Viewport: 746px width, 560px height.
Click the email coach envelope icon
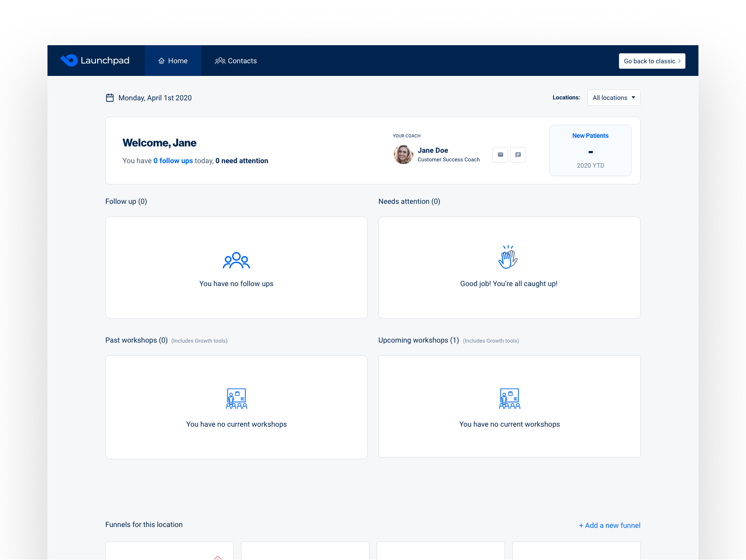(x=500, y=155)
